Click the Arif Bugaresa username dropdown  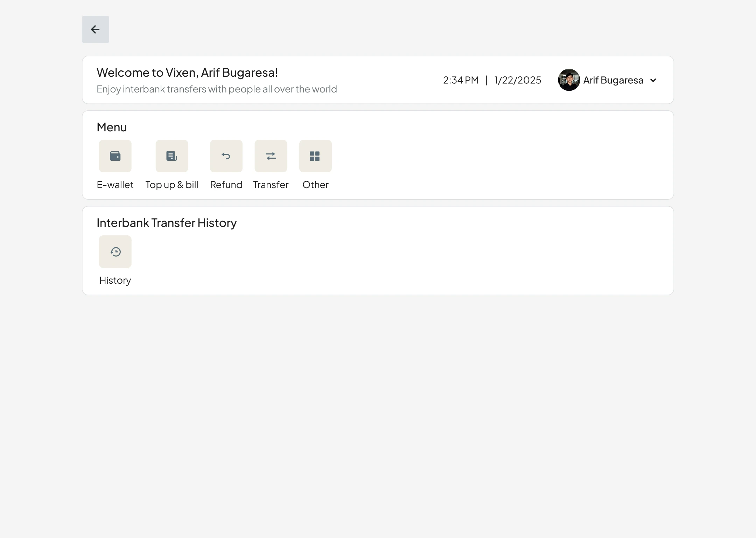point(613,80)
